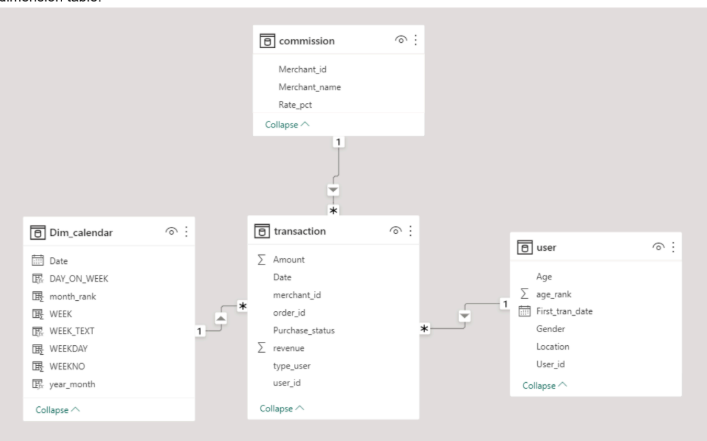Select the Rate_pct field in commission
707x441 pixels.
point(298,103)
